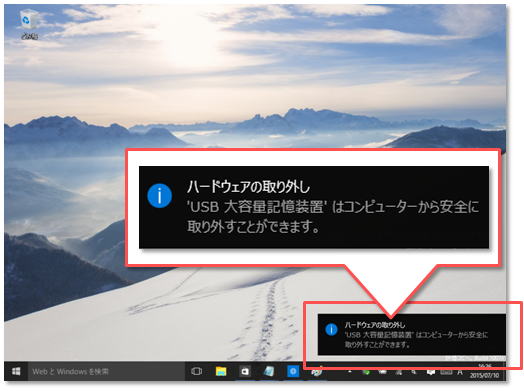Viewport: 524px width, 391px height.
Task: Open the Windows Start menu
Action: coord(16,371)
